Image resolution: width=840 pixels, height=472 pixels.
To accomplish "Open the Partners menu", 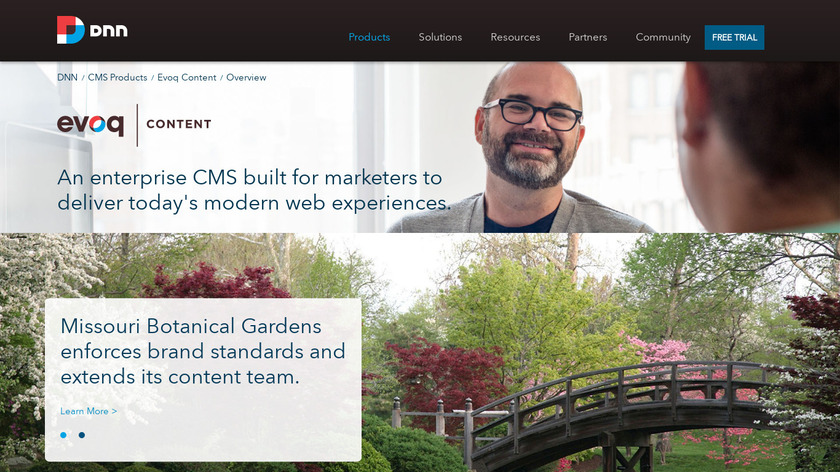I will coord(588,37).
